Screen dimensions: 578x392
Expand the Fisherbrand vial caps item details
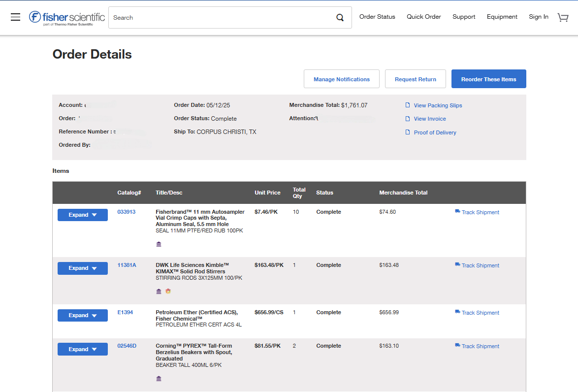[82, 215]
